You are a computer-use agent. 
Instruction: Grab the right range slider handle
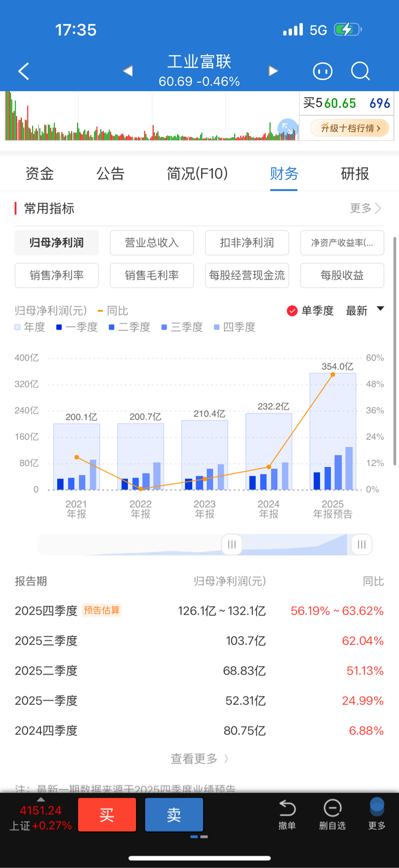click(x=362, y=545)
